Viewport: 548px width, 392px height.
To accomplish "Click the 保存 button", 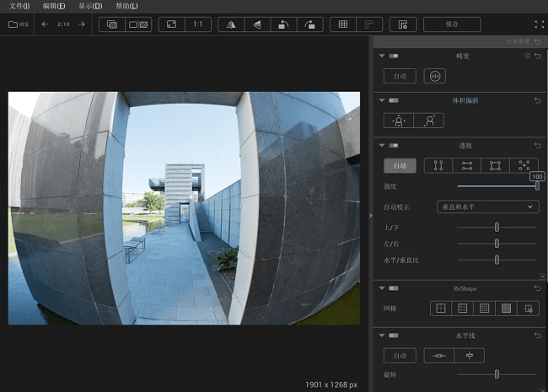I will click(x=451, y=24).
